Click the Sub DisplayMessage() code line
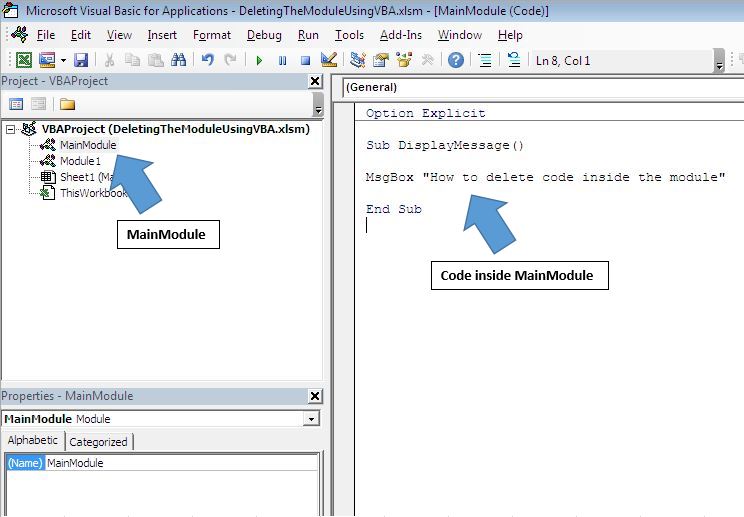The image size is (744, 517). [x=445, y=145]
